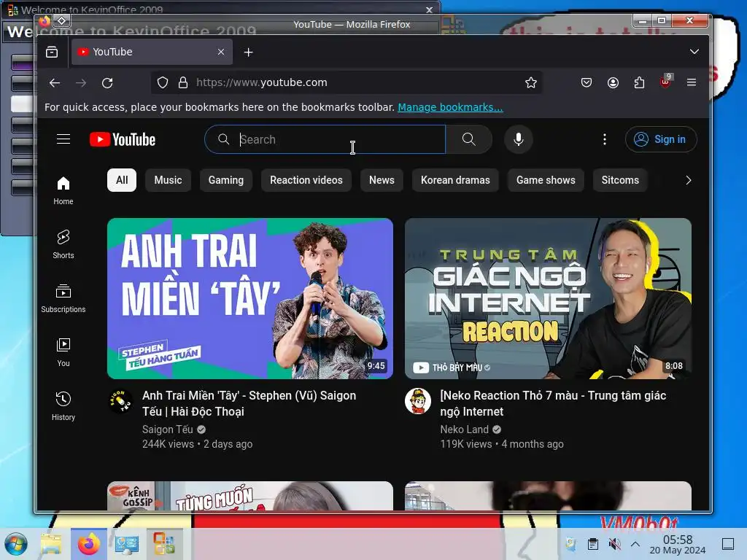Open the Anh Trai Miền Tây thumbnail
This screenshot has height=560, width=747.
[x=250, y=298]
